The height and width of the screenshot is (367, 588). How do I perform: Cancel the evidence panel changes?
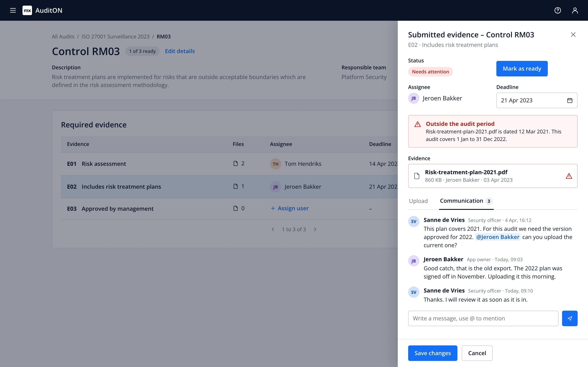pos(477,353)
